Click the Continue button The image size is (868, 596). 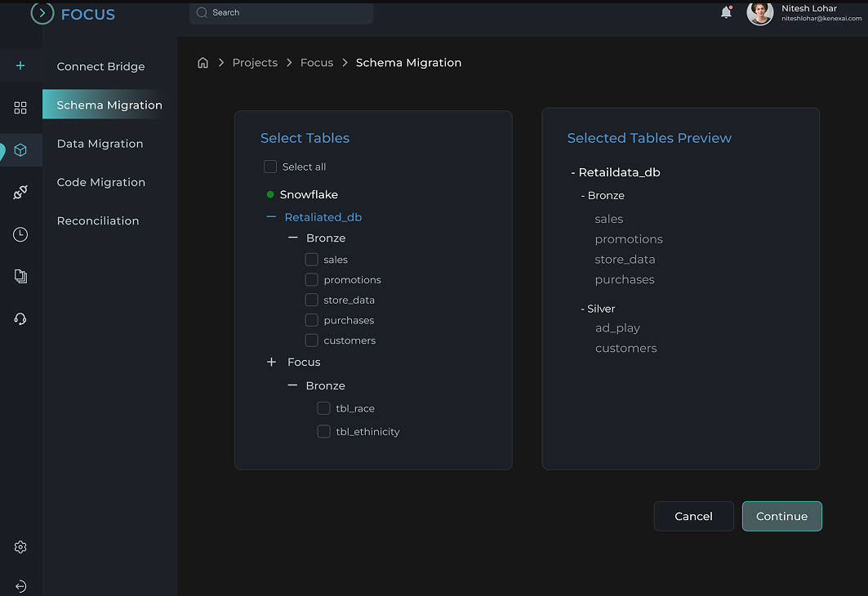coord(781,516)
